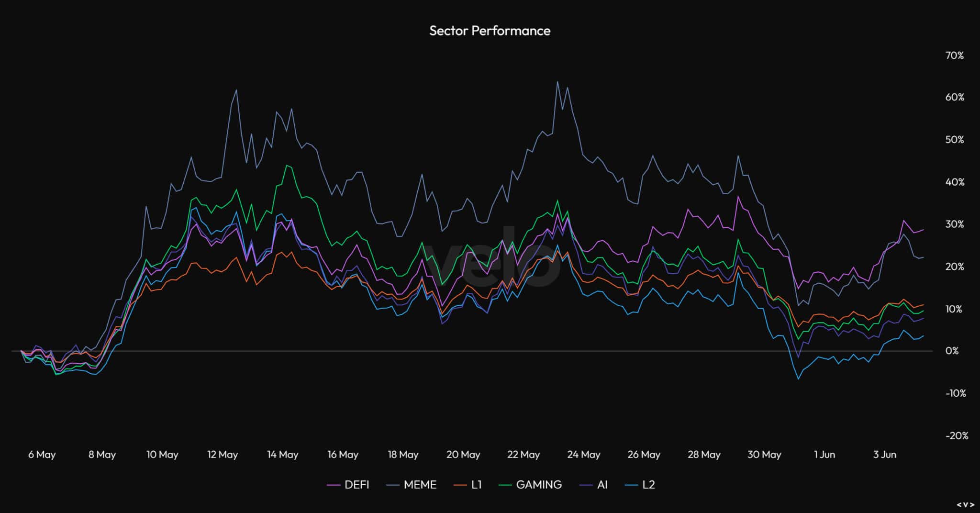Click the velo watermark in chart center

[x=493, y=258]
